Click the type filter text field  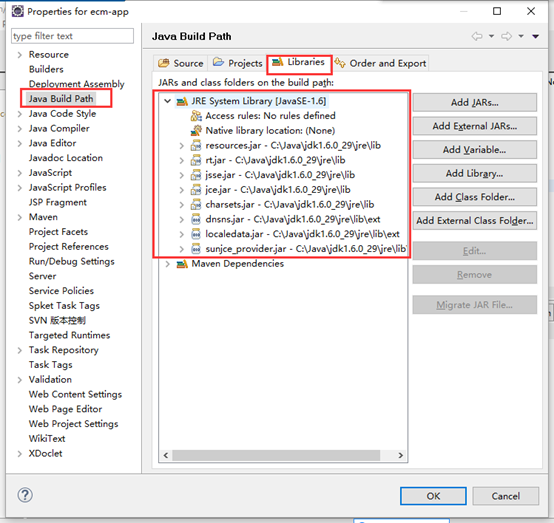click(72, 36)
